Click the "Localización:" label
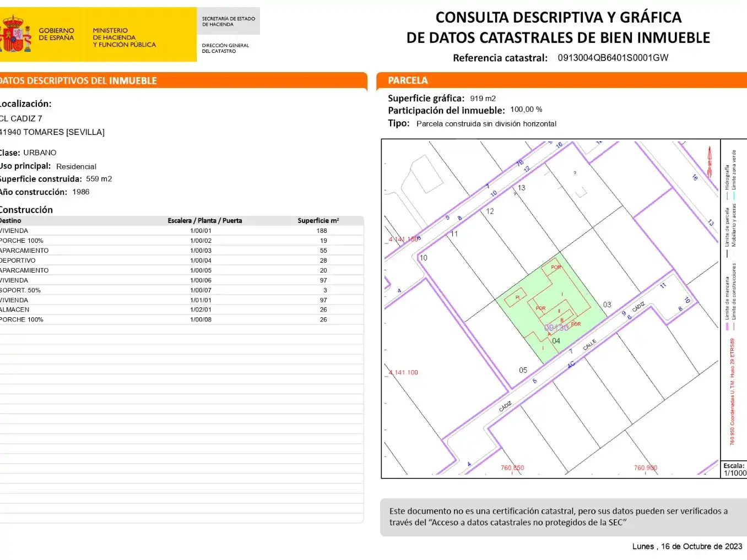The height and width of the screenshot is (560, 747). [x=25, y=104]
